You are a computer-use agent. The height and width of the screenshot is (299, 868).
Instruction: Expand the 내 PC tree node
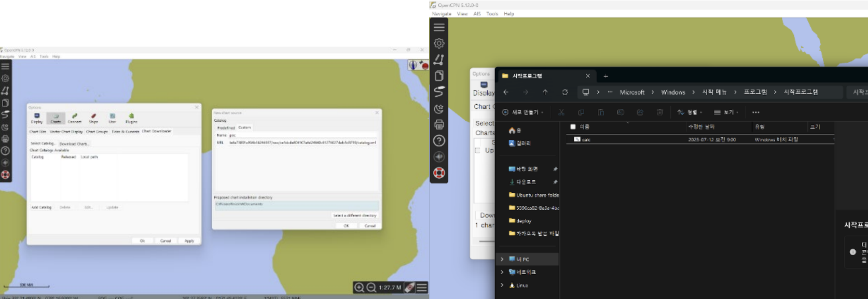(502, 259)
